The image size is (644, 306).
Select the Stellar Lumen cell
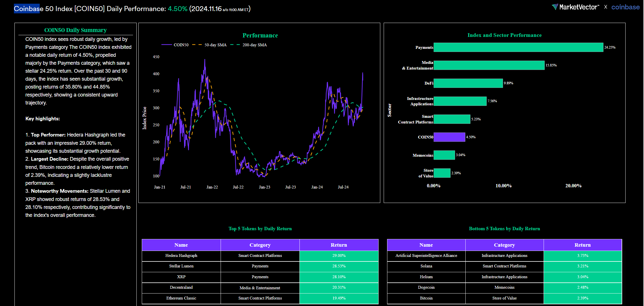coord(181,266)
